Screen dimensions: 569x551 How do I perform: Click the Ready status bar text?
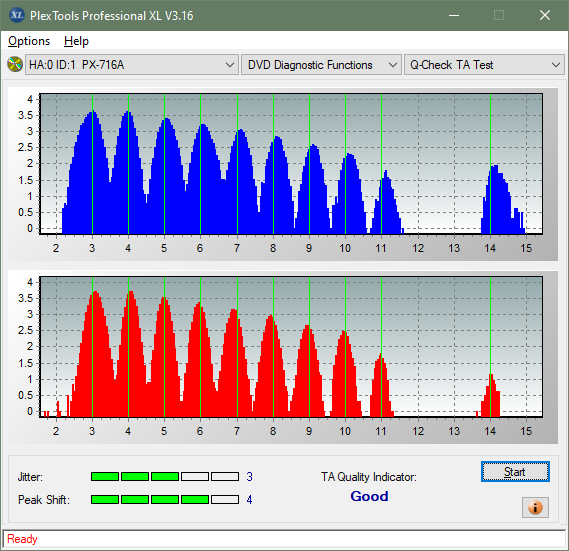22,539
